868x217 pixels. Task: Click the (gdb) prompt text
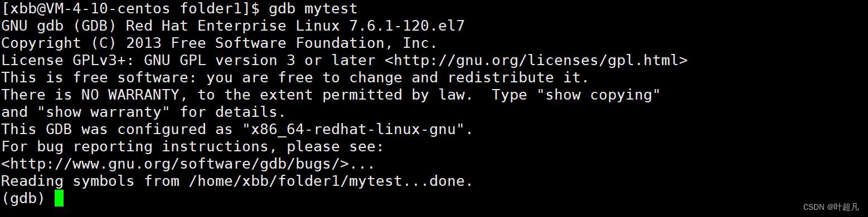point(23,198)
